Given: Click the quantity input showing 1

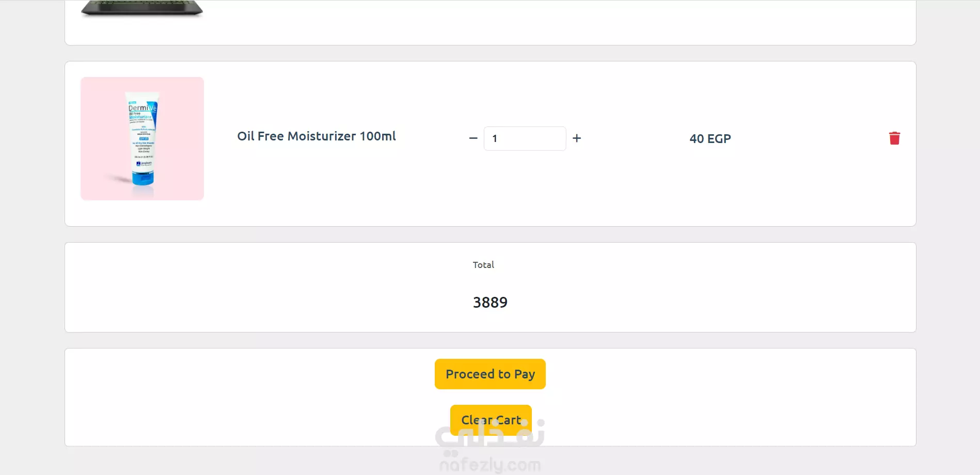Looking at the screenshot, I should pos(525,138).
